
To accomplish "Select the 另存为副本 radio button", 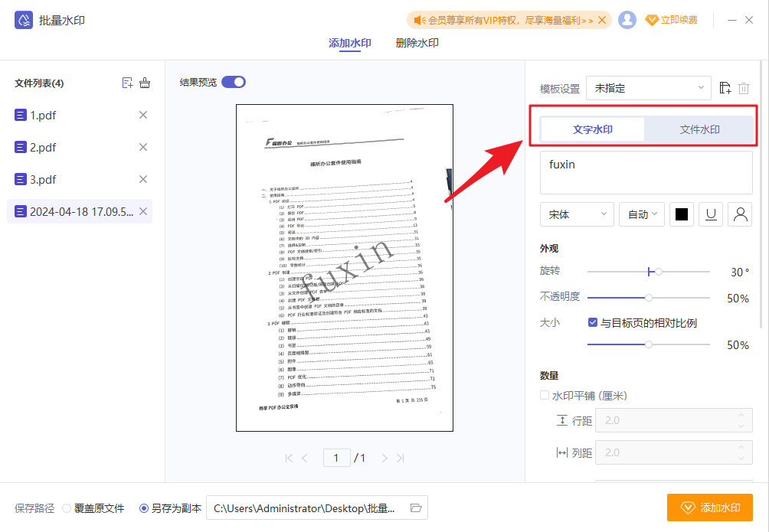I will coord(143,508).
